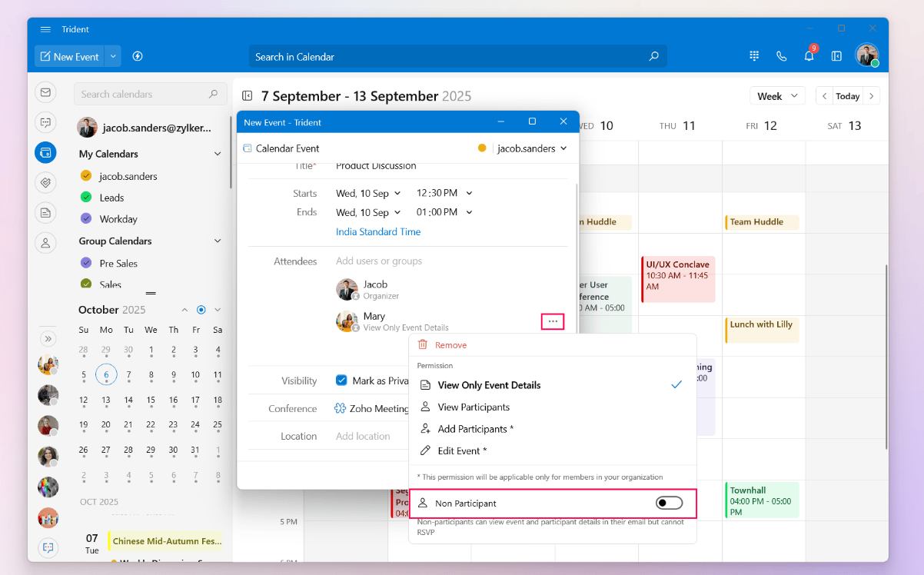
Task: Open Chinese Mid-Autumn Festival agenda item
Action: click(x=165, y=540)
